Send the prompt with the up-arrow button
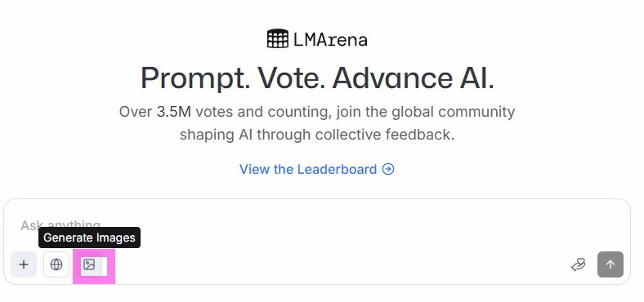Screen dimensions: 644x302 click(x=610, y=264)
